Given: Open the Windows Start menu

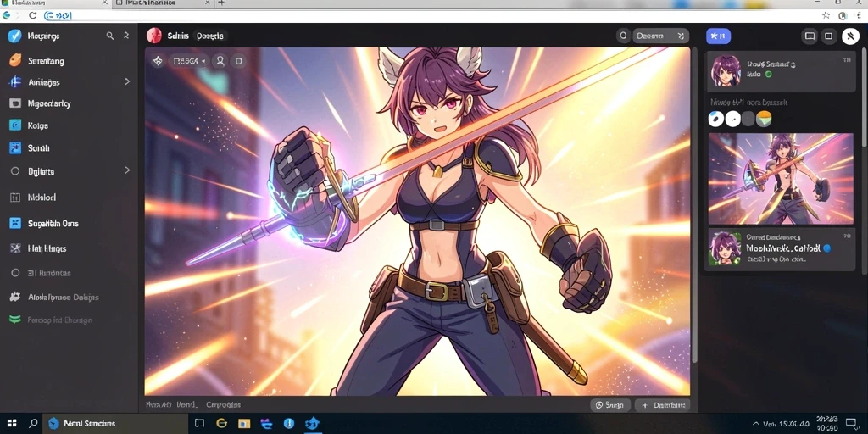Looking at the screenshot, I should [x=12, y=424].
